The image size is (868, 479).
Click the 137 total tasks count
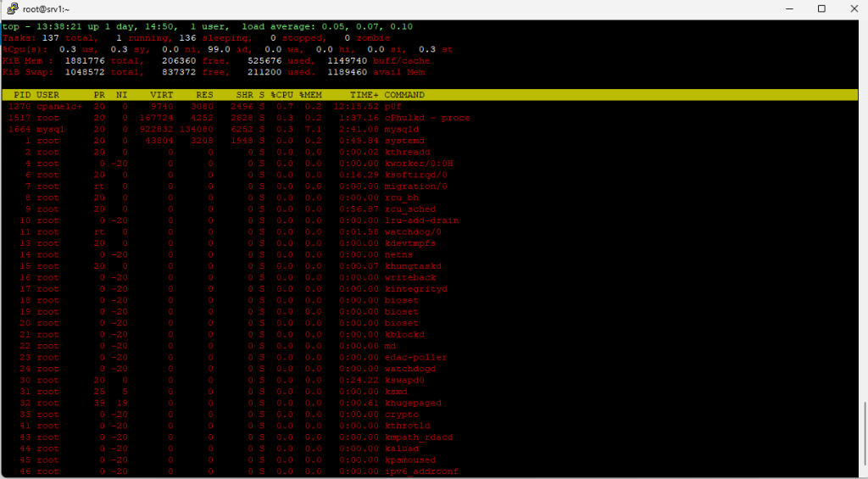pyautogui.click(x=50, y=38)
